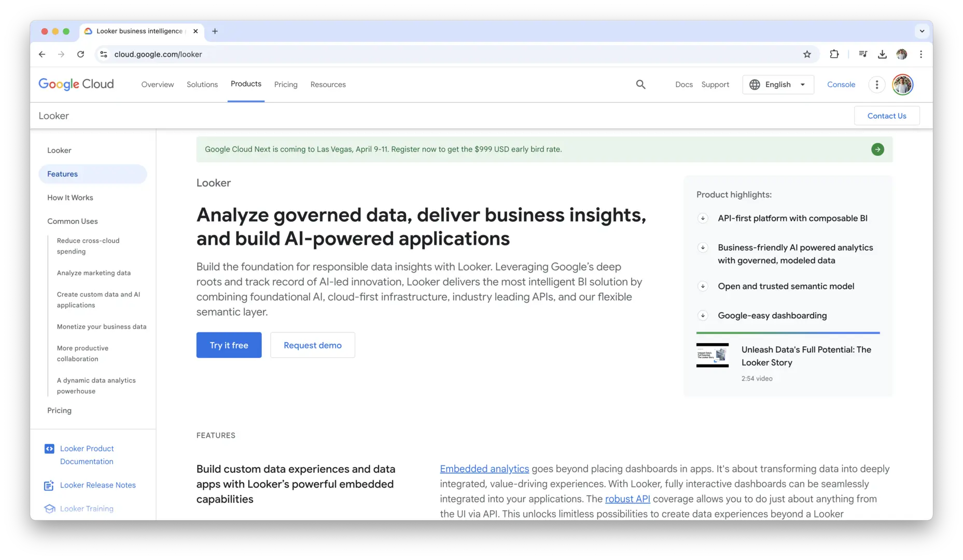Open Create custom data and AI applications
Viewport: 963px width, 560px height.
click(x=99, y=300)
